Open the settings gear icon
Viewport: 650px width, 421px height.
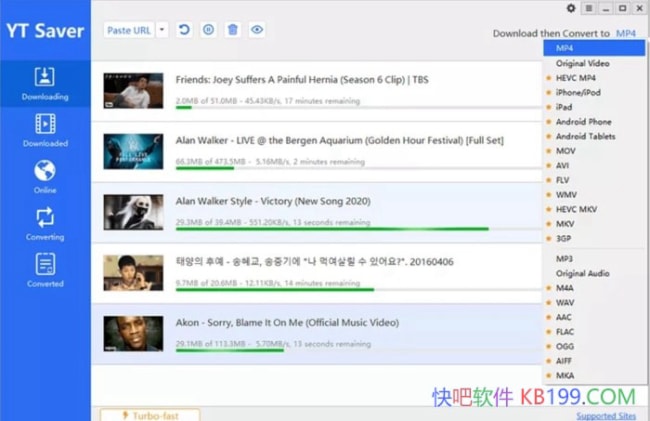pyautogui.click(x=571, y=8)
